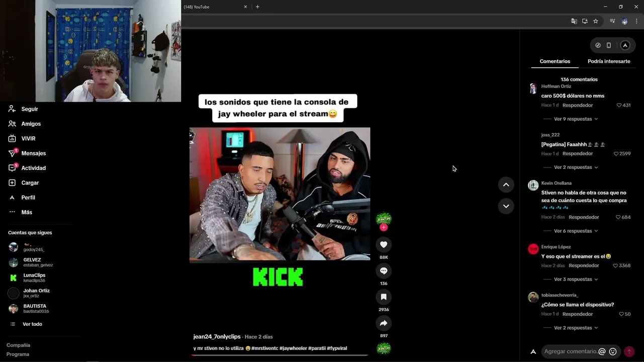Switch to the Comentarios tab
Viewport: 644px width, 362px height.
(555, 61)
